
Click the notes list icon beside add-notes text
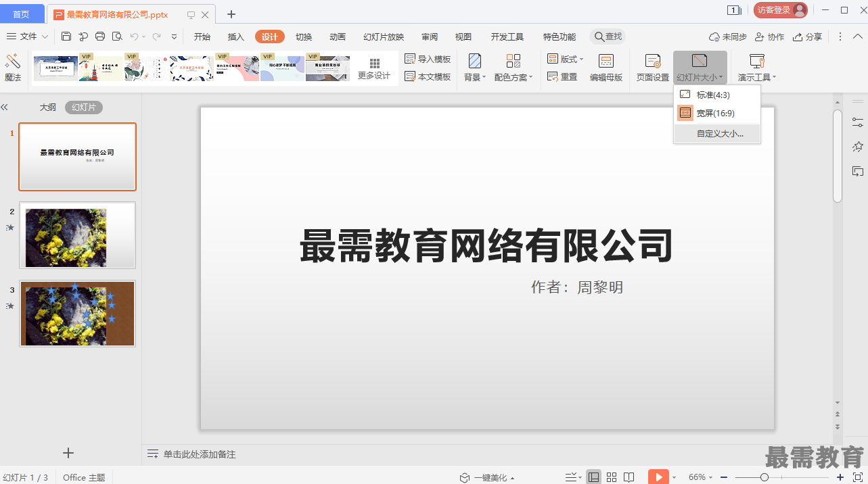point(153,454)
